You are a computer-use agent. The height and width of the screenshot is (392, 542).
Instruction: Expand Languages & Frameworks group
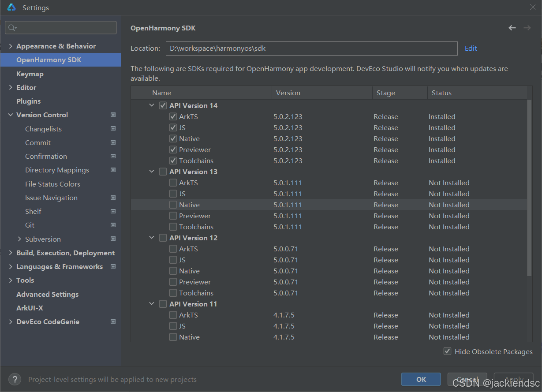(11, 266)
